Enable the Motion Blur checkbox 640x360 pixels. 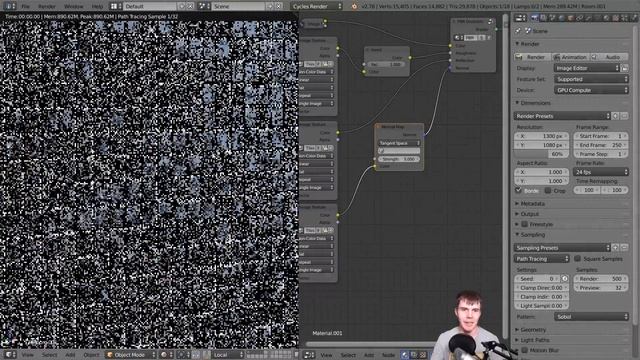click(x=525, y=350)
